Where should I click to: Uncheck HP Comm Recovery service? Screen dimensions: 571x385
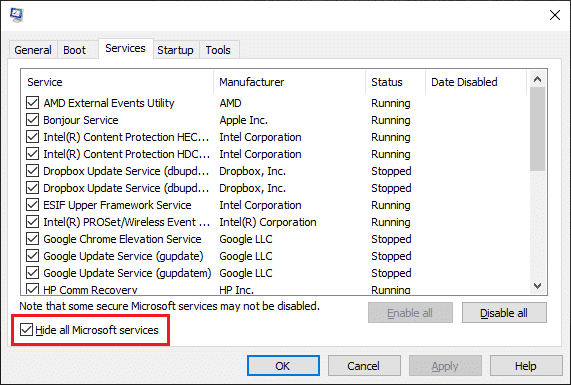coord(32,289)
